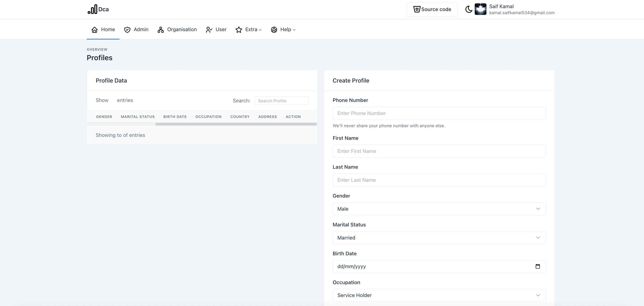Click the Search Profile input field
644x306 pixels.
click(x=281, y=101)
